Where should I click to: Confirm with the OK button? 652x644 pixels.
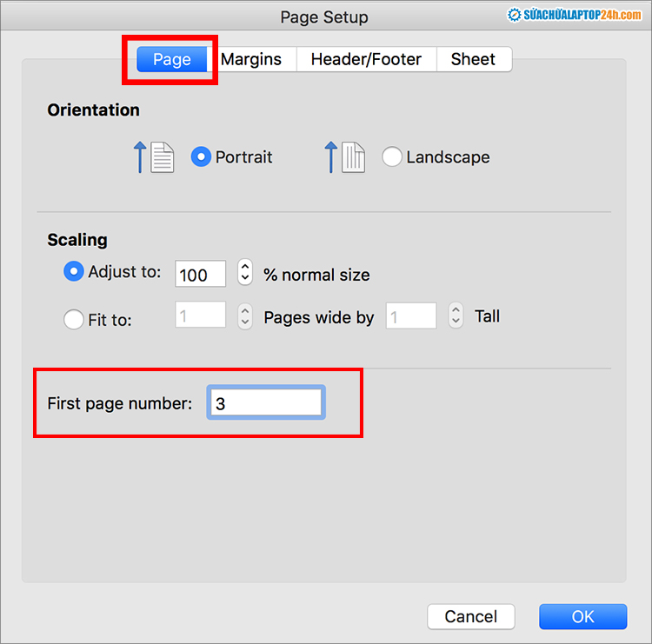click(583, 616)
